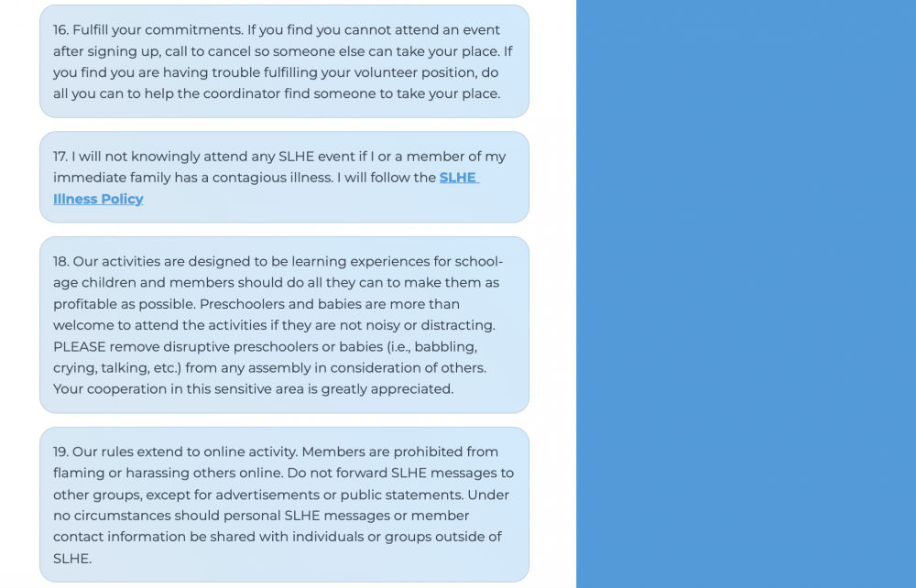Click the word "SLHE" in the bold link
This screenshot has height=588, width=916.
click(x=458, y=178)
